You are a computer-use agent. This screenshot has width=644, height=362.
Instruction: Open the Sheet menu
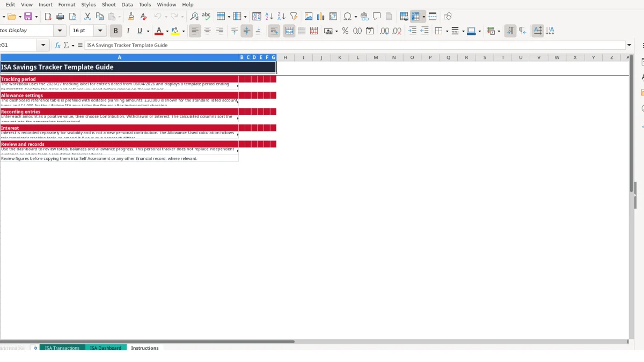tap(109, 4)
